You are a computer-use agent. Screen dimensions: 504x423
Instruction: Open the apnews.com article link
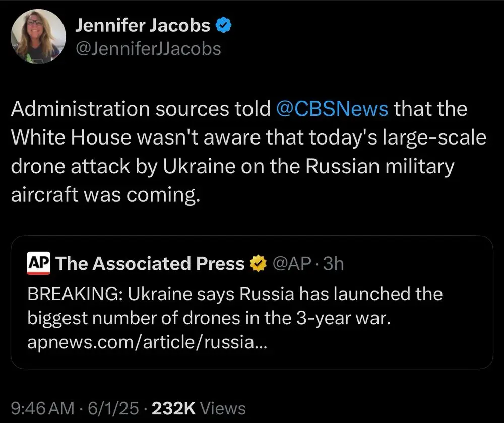147,344
